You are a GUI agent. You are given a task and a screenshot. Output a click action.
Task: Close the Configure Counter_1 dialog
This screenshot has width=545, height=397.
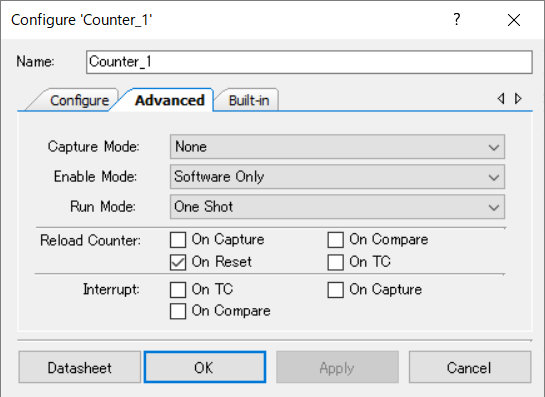click(514, 20)
